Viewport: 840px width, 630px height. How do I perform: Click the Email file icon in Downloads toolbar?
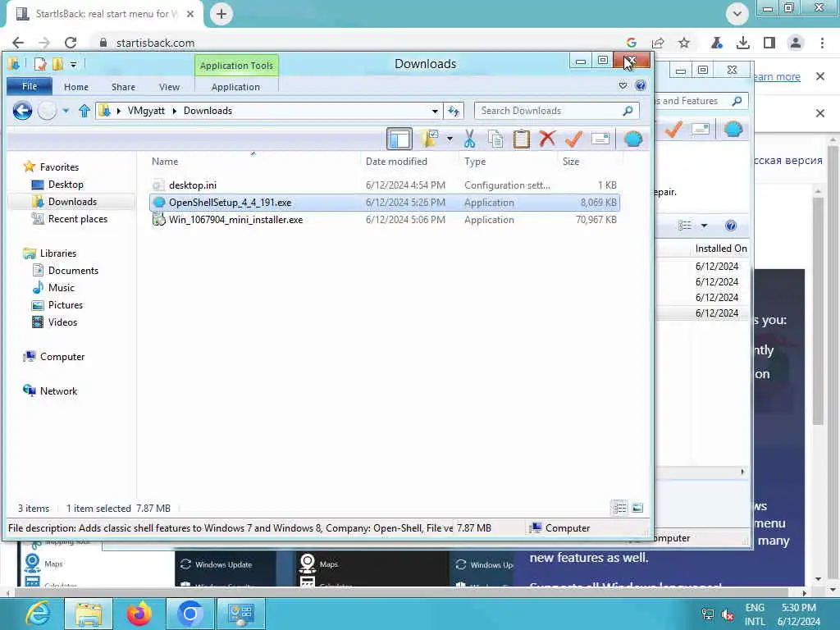[x=600, y=139]
